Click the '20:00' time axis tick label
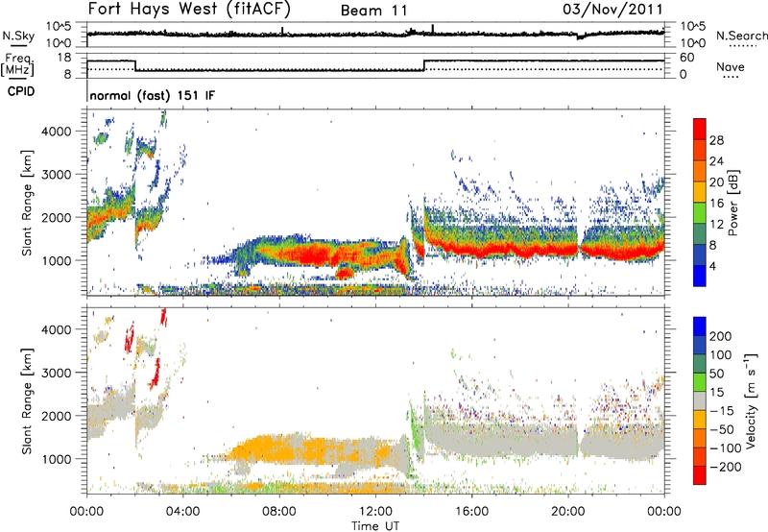Image resolution: width=768 pixels, height=532 pixels. [x=567, y=512]
